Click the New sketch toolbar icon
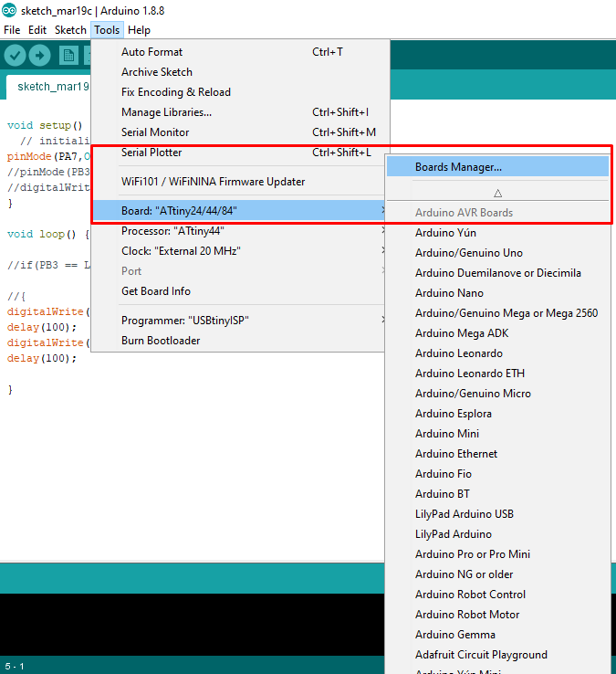The height and width of the screenshot is (674, 616). point(68,56)
